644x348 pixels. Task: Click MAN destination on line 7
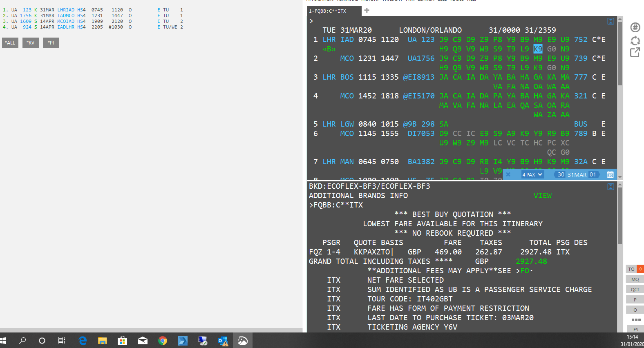pos(347,162)
